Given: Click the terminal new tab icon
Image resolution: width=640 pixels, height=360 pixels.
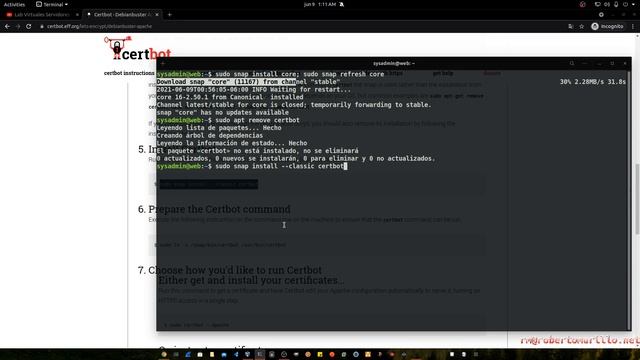Looking at the screenshot, I should pyautogui.click(x=163, y=63).
